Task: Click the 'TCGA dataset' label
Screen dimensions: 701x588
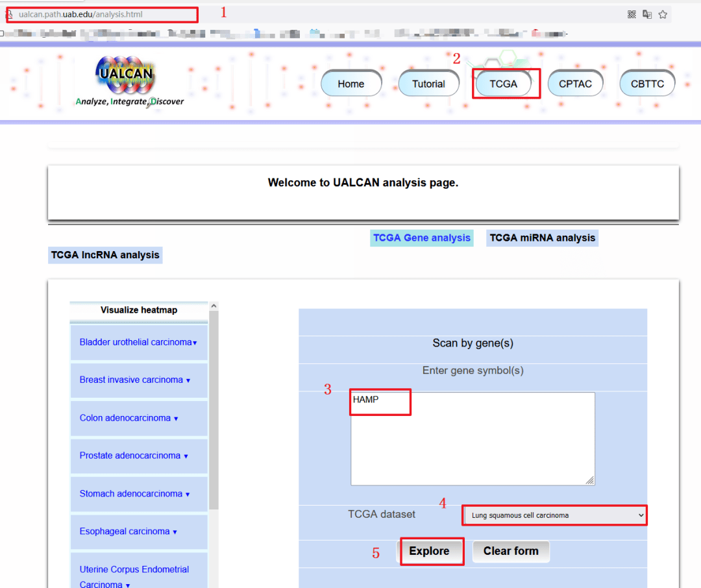Action: [x=382, y=514]
